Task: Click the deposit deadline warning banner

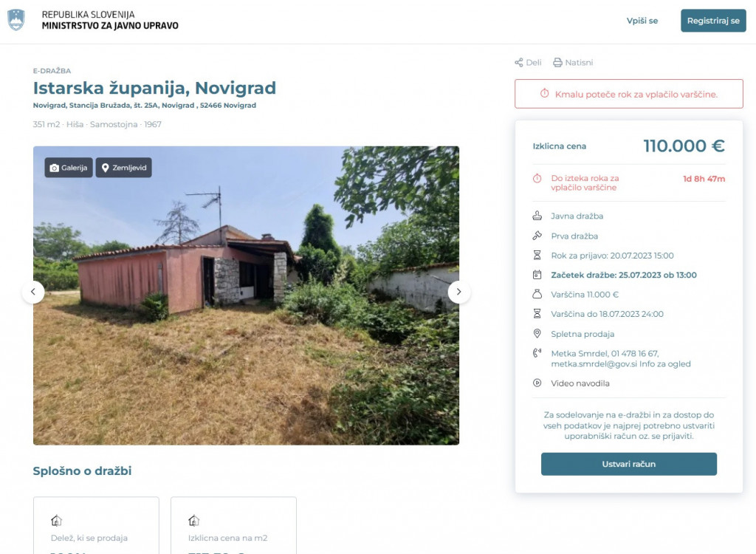Action: (x=629, y=94)
